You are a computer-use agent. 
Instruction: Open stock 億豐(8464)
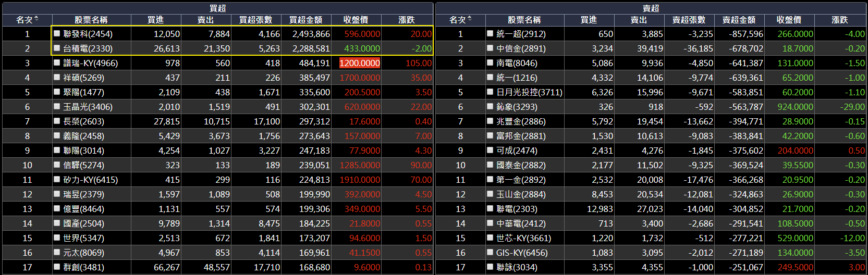click(x=83, y=209)
